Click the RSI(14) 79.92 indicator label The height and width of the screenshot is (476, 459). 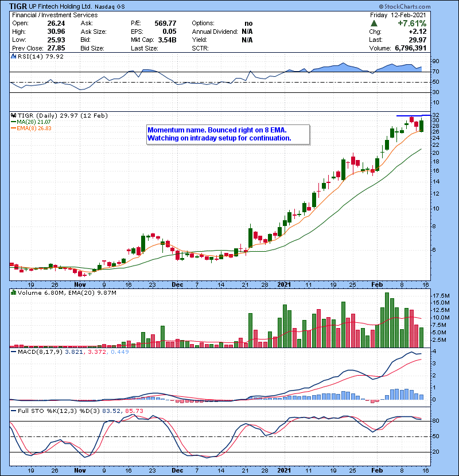pos(41,56)
